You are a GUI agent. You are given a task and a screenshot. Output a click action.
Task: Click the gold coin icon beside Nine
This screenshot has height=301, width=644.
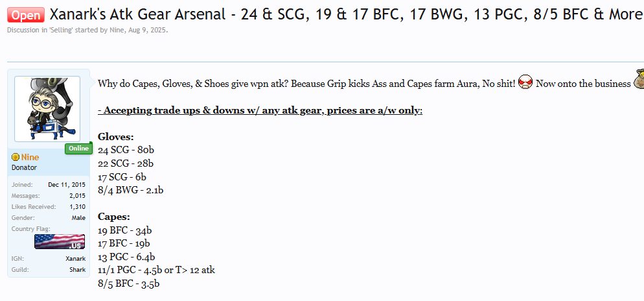16,158
